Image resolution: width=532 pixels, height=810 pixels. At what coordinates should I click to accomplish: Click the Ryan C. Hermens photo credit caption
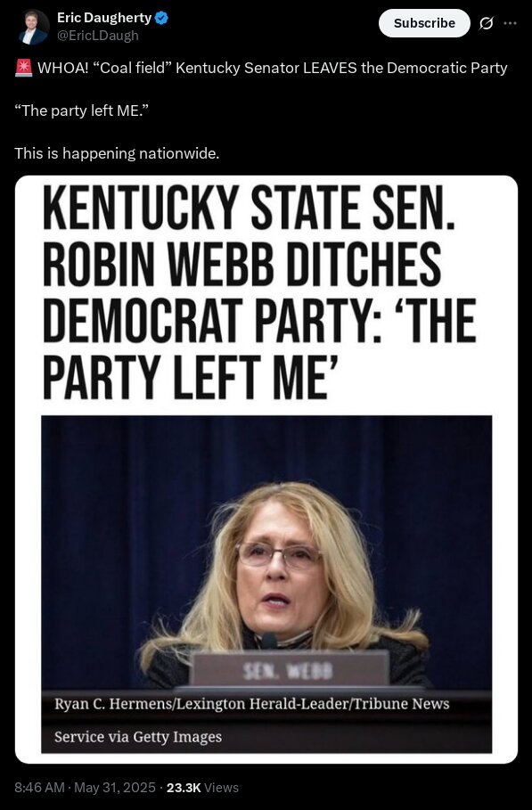252,704
